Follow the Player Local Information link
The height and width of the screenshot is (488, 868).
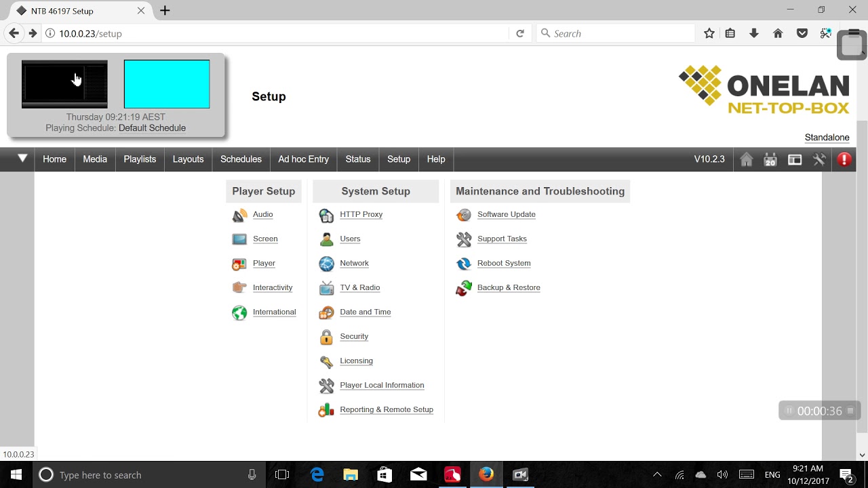pyautogui.click(x=382, y=385)
